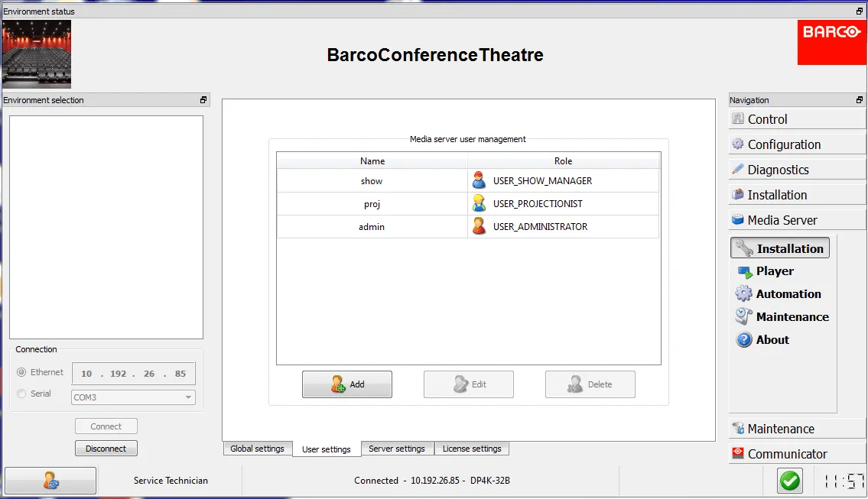The image size is (868, 499).
Task: Undock the Navigation panel float button
Action: click(860, 100)
